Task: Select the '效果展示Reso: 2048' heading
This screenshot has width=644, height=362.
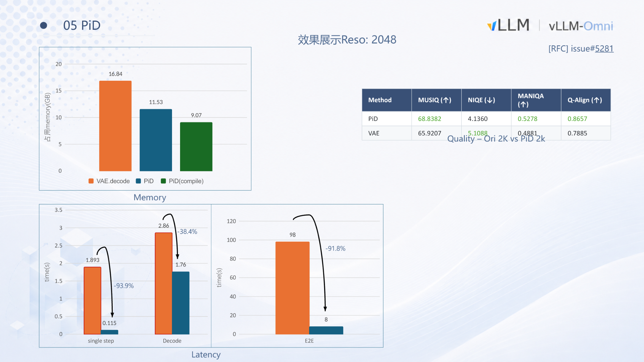Action: click(347, 40)
